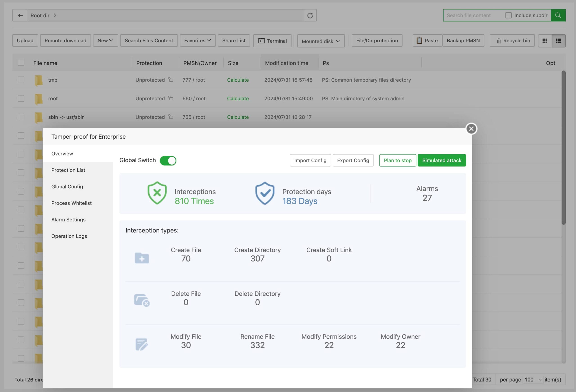The image size is (576, 392).
Task: Click the lock icon on tmp row
Action: click(171, 80)
